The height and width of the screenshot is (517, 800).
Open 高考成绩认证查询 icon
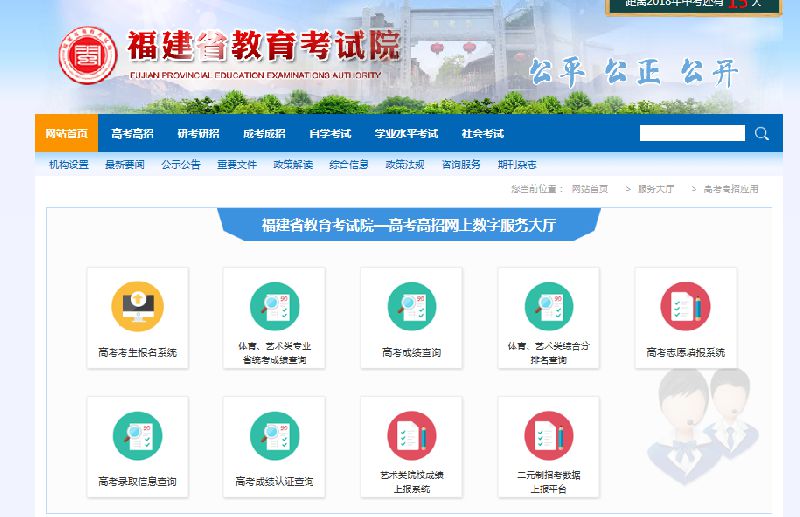[274, 436]
